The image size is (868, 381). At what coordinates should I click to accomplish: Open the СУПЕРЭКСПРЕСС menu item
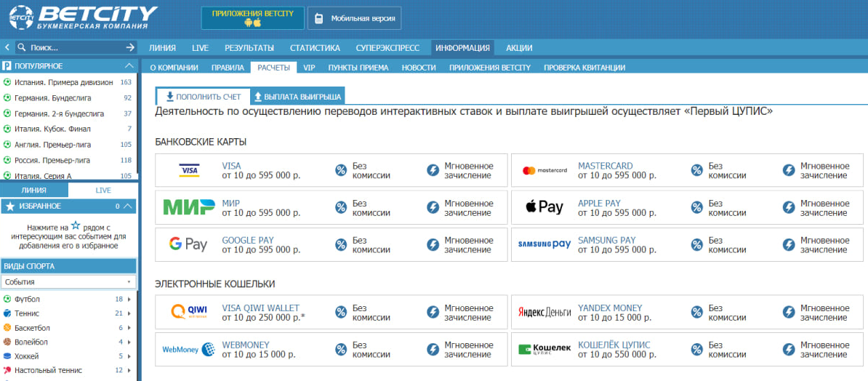387,48
